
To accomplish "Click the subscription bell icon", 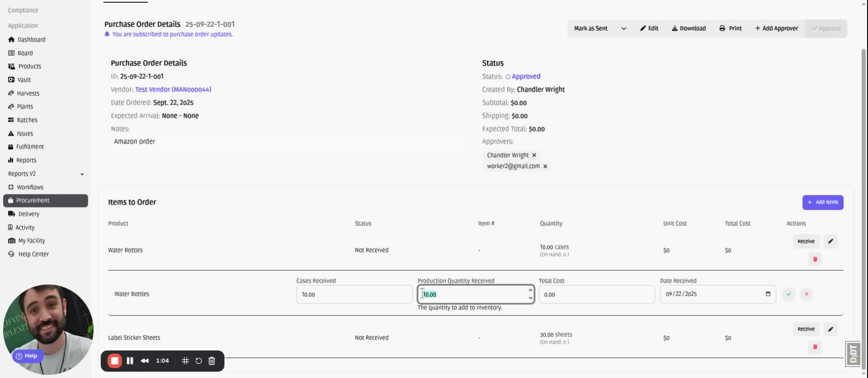I will tap(107, 34).
